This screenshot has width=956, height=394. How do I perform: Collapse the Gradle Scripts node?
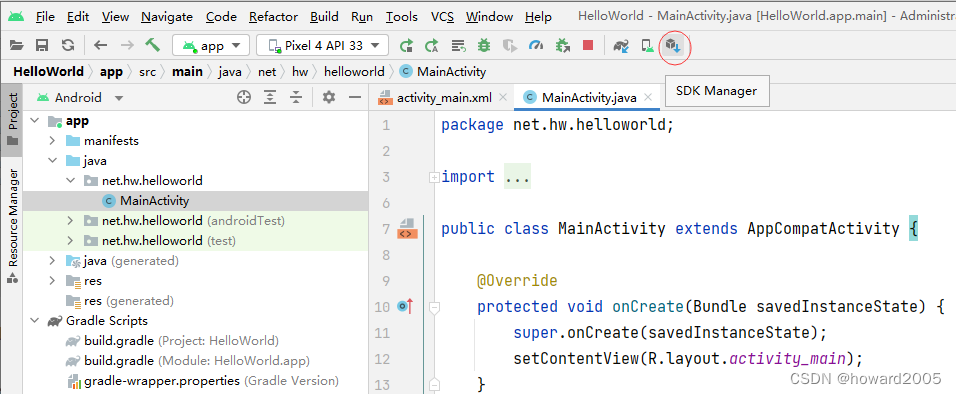(x=35, y=321)
